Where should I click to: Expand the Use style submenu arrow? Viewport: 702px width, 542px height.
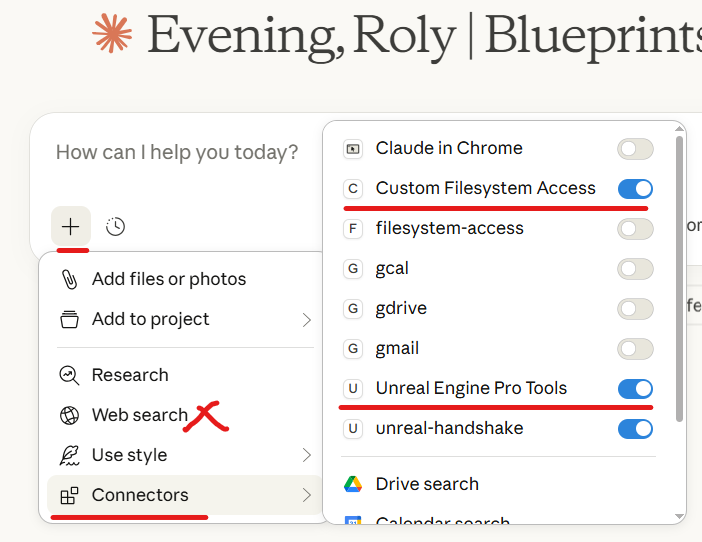(x=307, y=455)
